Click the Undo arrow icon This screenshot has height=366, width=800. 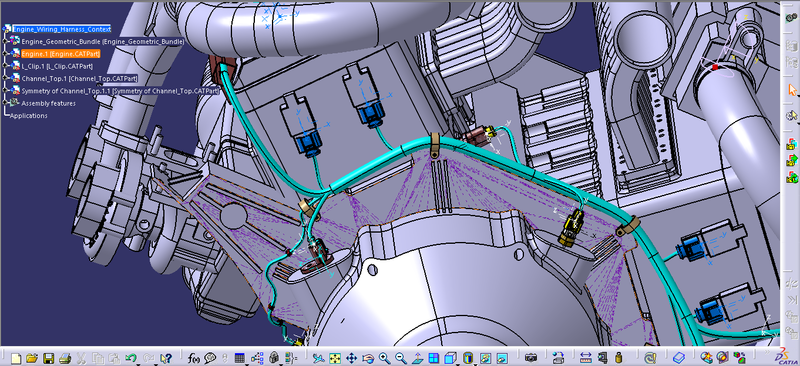click(131, 358)
